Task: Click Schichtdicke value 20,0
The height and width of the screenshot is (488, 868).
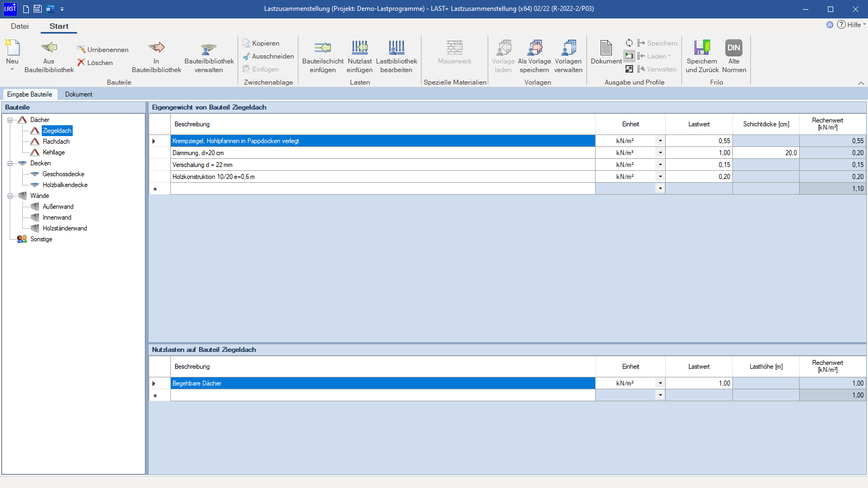Action: (x=766, y=153)
